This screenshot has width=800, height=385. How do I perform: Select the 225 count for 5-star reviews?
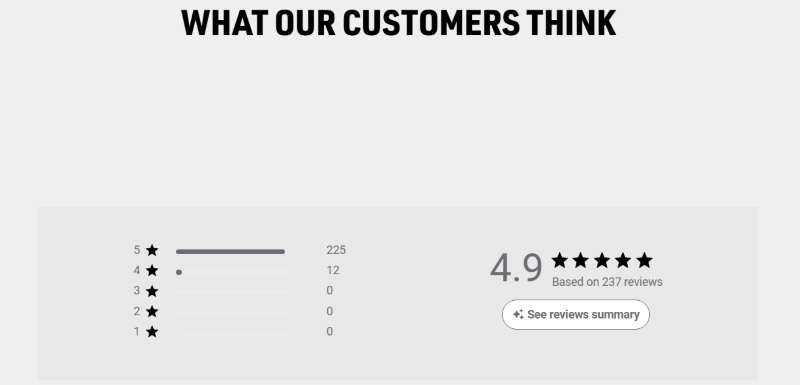(x=336, y=250)
